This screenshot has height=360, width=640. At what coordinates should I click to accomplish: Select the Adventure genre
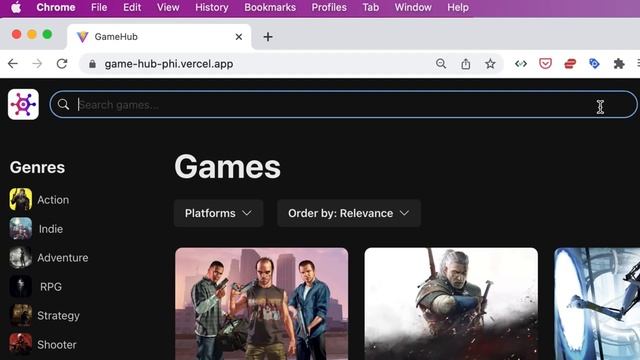[62, 258]
